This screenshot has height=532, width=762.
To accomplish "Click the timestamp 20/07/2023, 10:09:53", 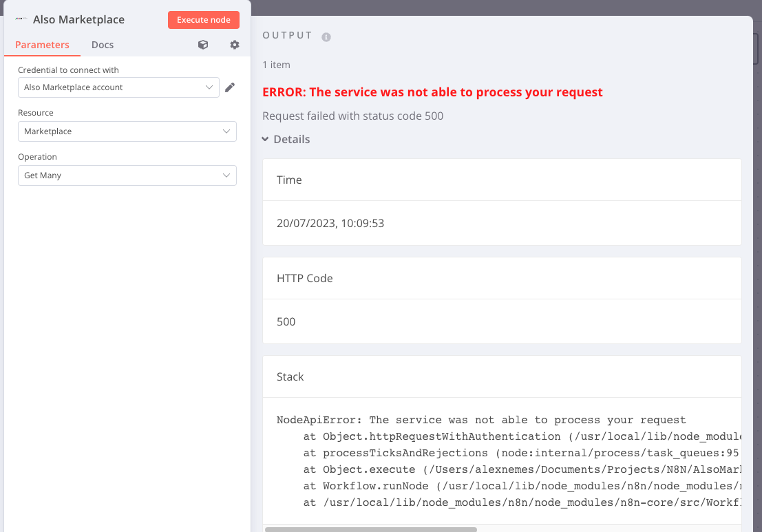I will (330, 224).
